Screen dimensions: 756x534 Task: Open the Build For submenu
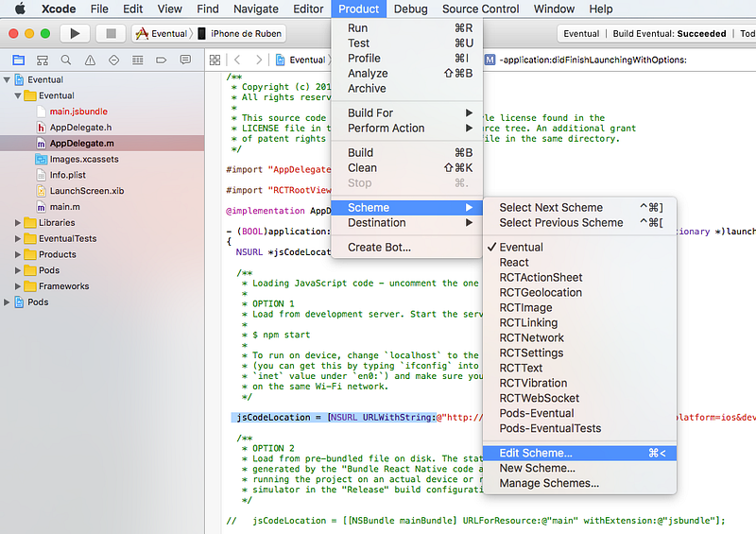[407, 112]
